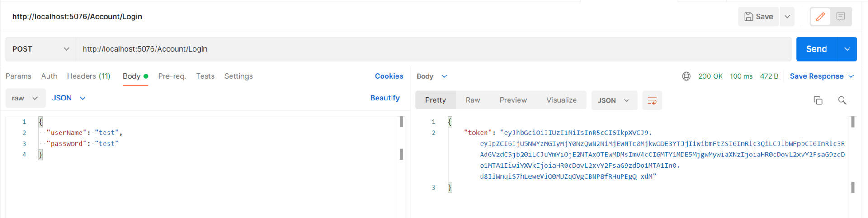This screenshot has width=868, height=218.
Task: Click the globe network icon
Action: (686, 76)
